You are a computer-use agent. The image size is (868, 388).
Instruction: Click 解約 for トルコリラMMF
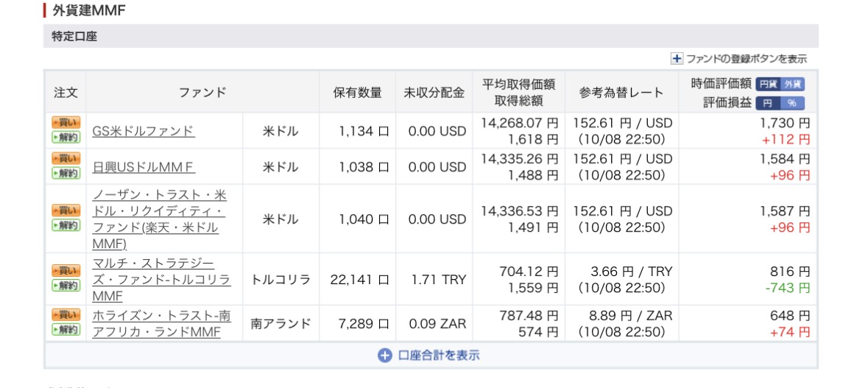[66, 286]
